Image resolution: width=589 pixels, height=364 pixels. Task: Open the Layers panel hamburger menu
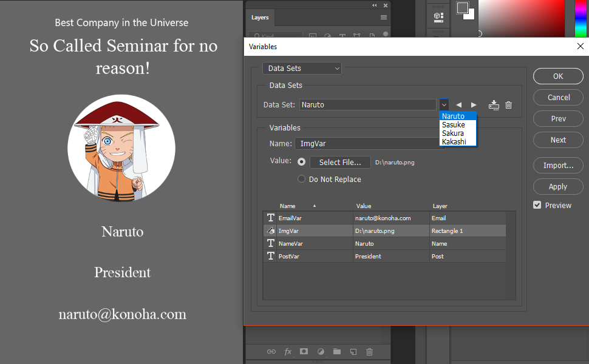(x=384, y=17)
